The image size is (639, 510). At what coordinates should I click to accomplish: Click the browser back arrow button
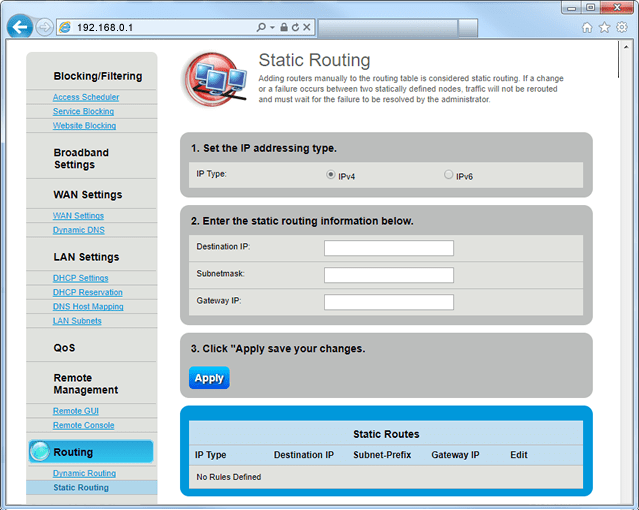18,27
